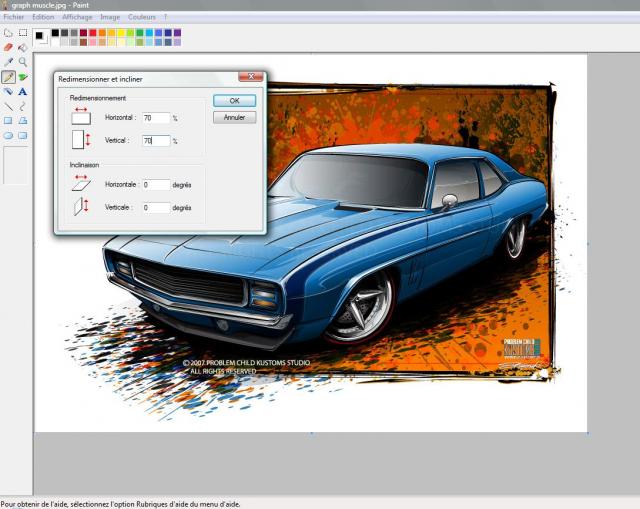Viewport: 640px width, 509px height.
Task: Choose the bright red palette swatch
Action: [93, 33]
